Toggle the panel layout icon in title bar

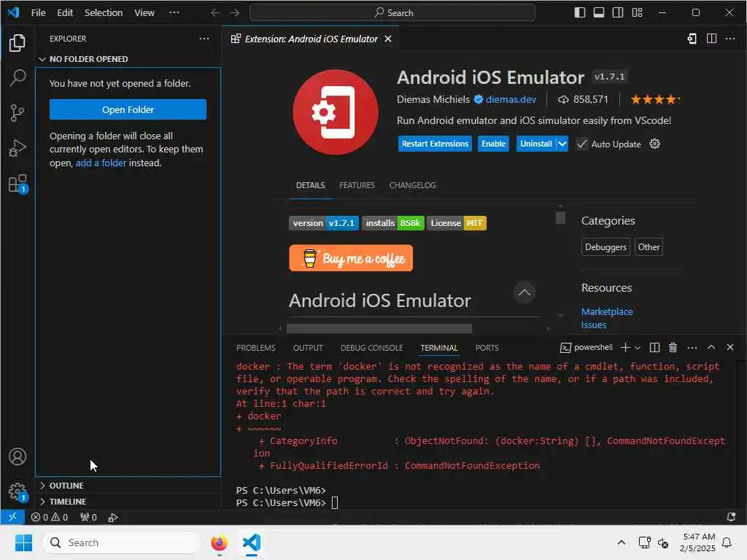click(x=599, y=12)
